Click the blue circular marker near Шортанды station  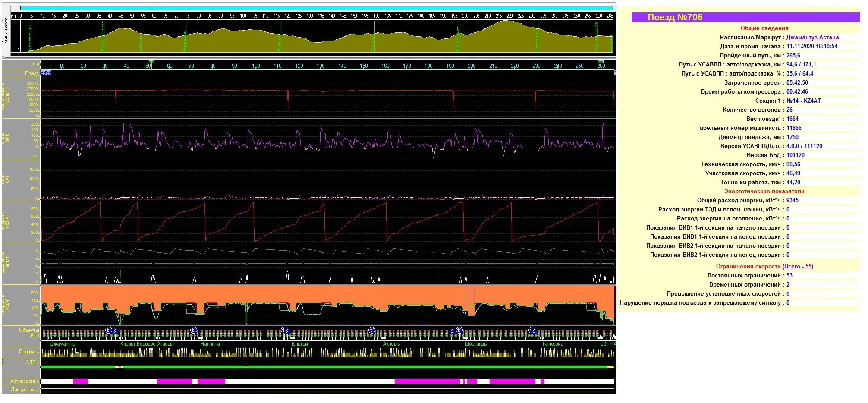(459, 331)
